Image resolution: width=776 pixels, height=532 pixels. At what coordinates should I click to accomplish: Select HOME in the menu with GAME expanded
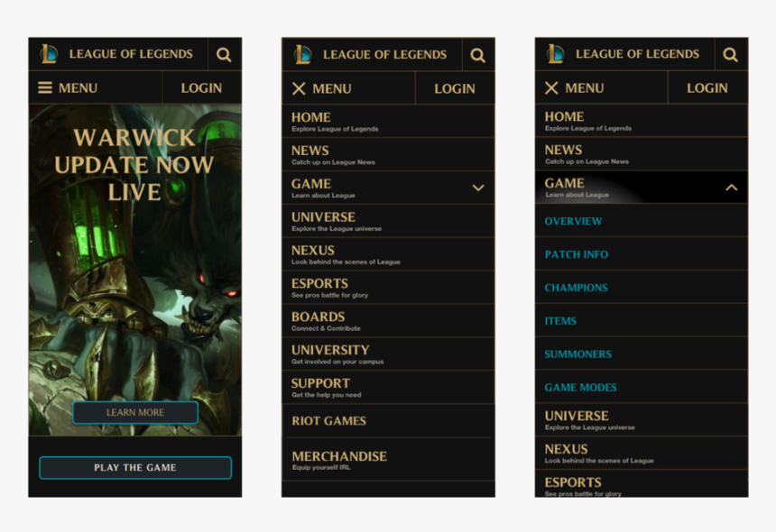tap(642, 121)
